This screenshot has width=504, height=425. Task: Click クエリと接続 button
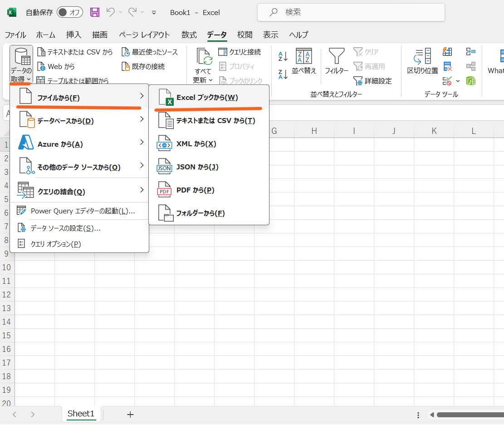tap(240, 52)
